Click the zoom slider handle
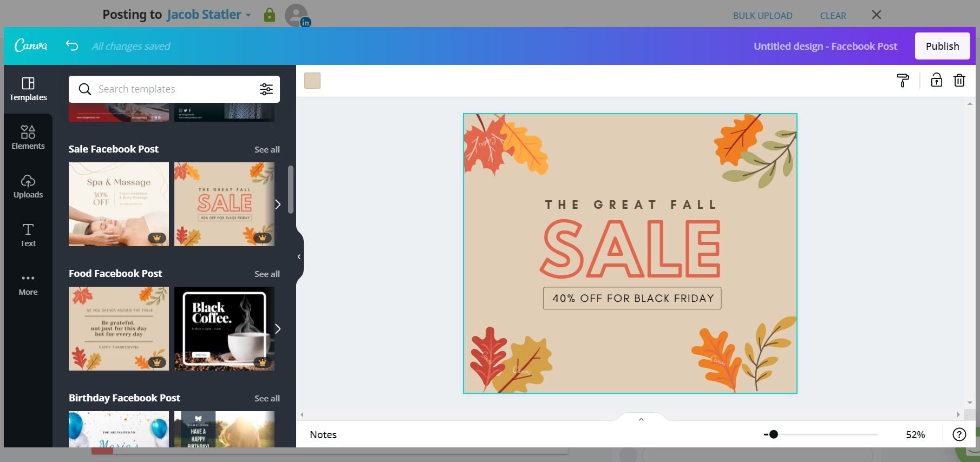Viewport: 980px width, 462px height. [x=773, y=434]
